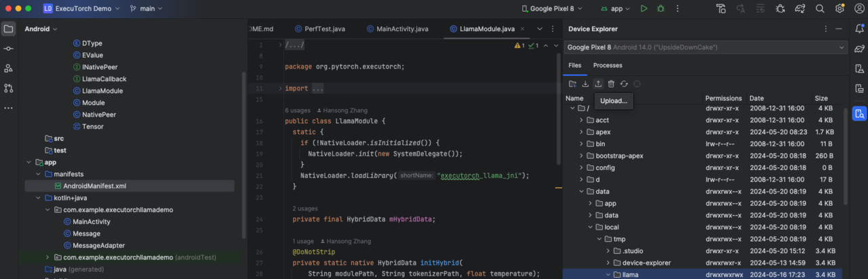The height and width of the screenshot is (279, 868).
Task: Open the Pull Requests tool window
Action: click(x=9, y=88)
